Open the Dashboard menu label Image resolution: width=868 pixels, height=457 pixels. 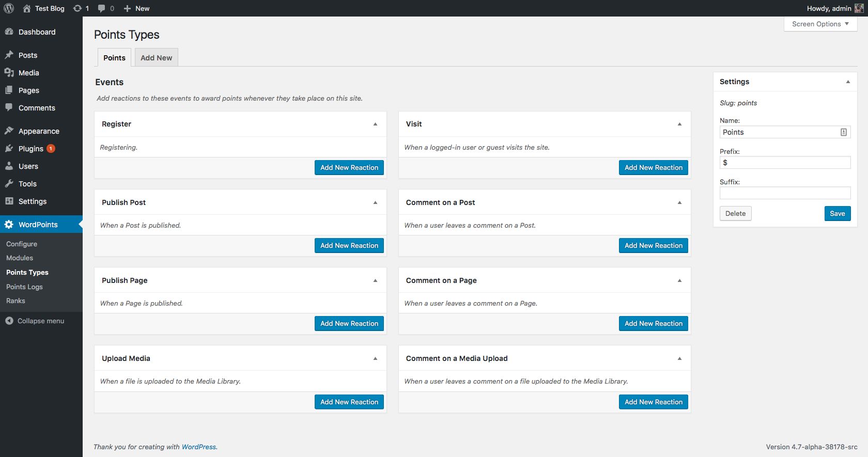tap(37, 32)
